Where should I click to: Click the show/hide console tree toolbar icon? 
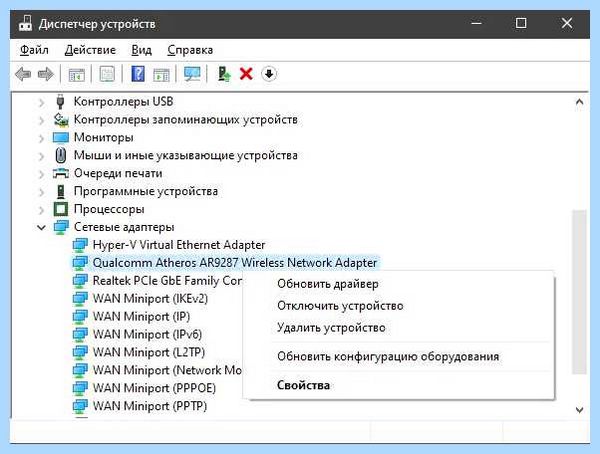click(77, 74)
